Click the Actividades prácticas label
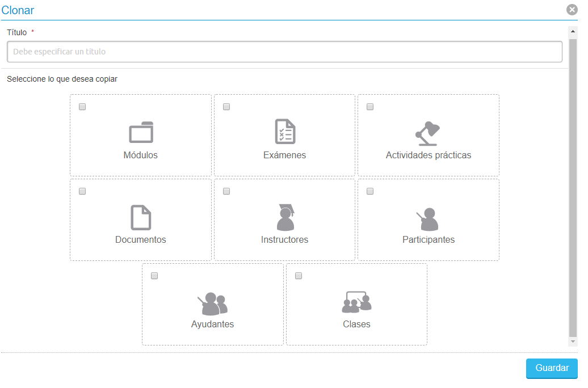The image size is (588, 388). [x=429, y=155]
